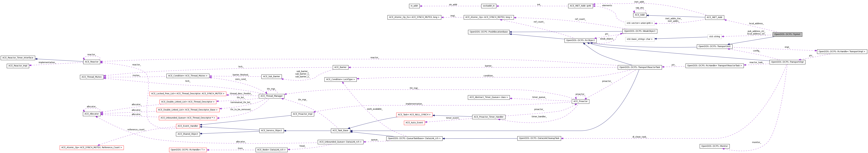Click the ACE_Reactor_Timer_Interface node

click(18, 58)
